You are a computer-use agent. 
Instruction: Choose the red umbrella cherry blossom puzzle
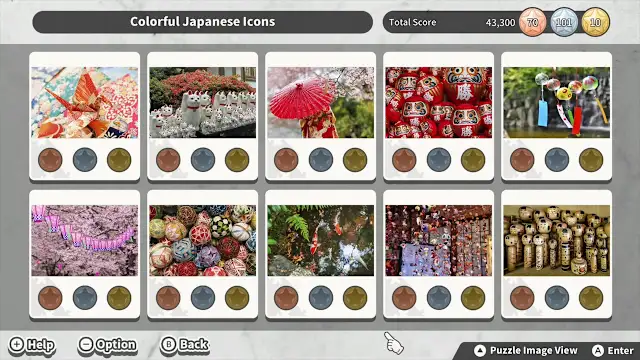point(320,102)
